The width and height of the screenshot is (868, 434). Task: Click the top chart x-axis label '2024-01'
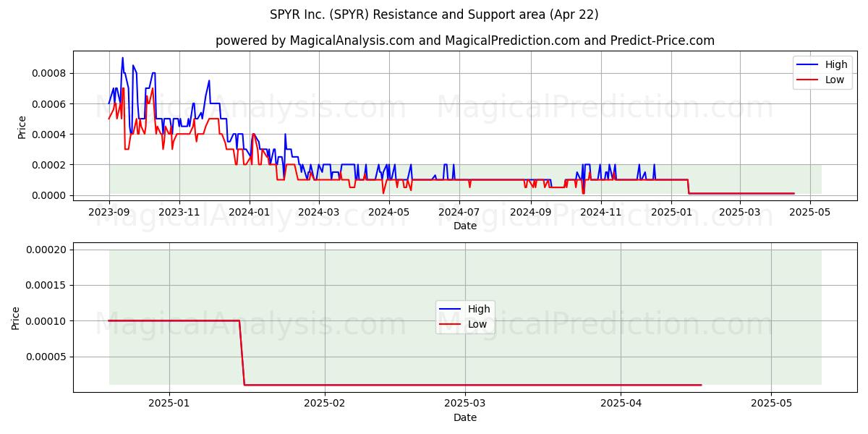click(250, 212)
